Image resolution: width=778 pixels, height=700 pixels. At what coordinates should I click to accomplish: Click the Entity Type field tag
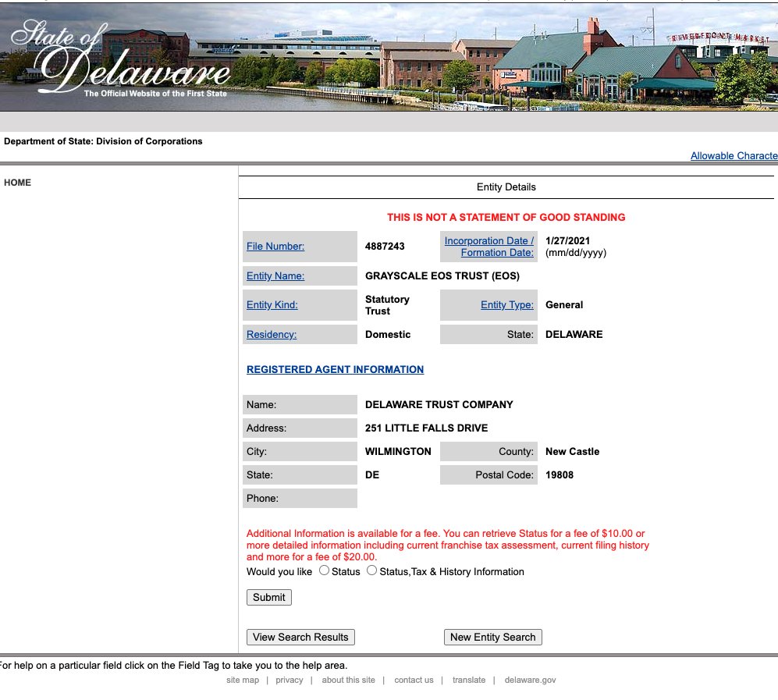(507, 304)
